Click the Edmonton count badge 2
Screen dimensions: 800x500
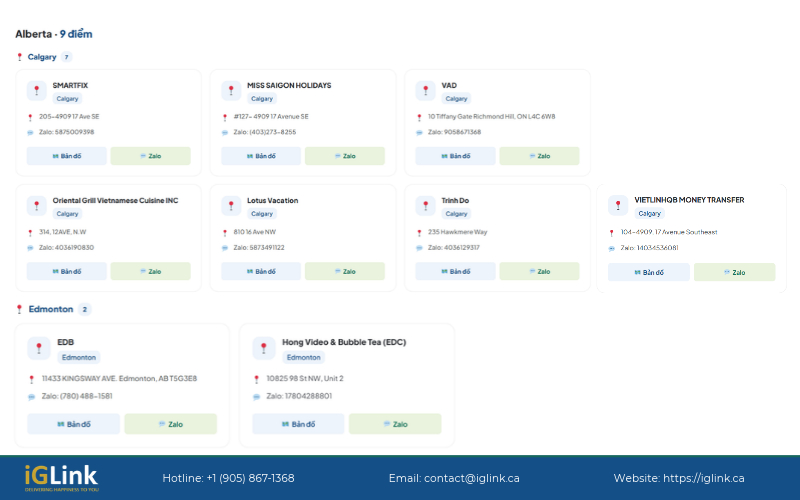click(85, 309)
